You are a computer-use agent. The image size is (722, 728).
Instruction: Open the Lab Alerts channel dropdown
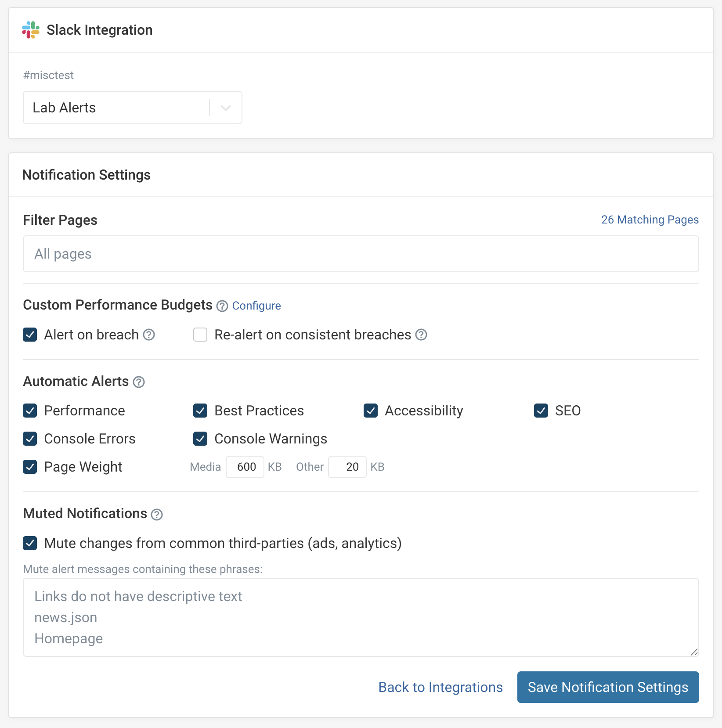coord(132,108)
